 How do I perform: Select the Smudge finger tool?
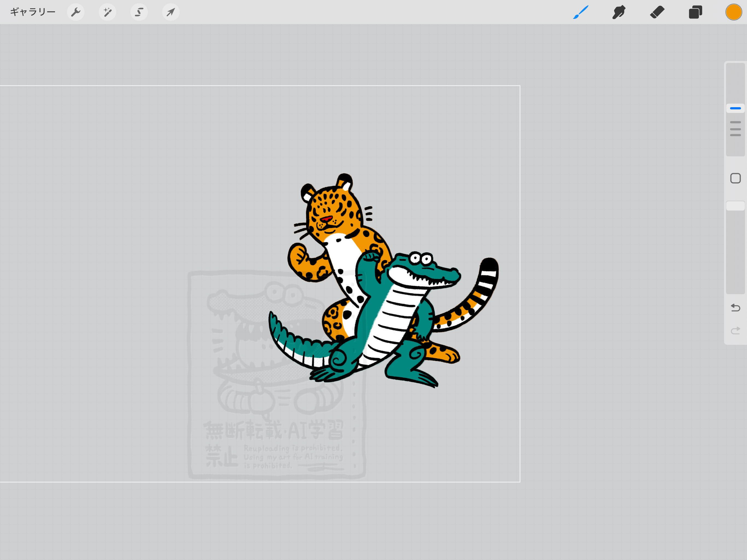pyautogui.click(x=619, y=13)
